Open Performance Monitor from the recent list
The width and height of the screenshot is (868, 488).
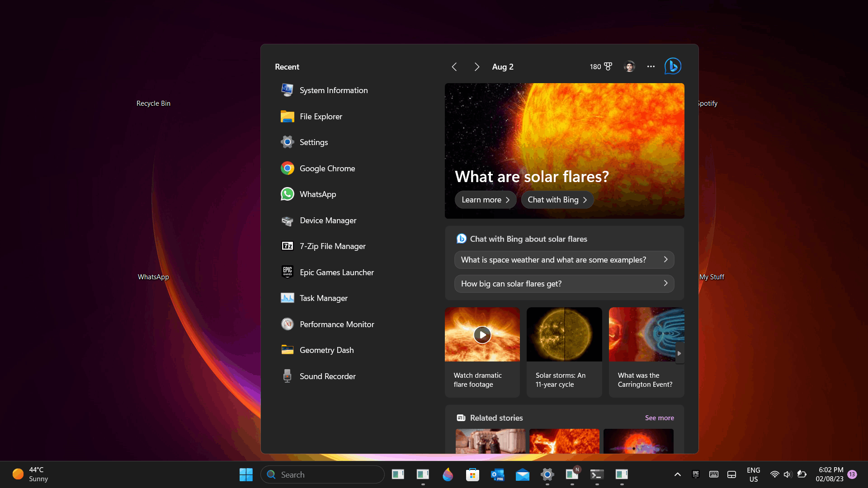336,324
